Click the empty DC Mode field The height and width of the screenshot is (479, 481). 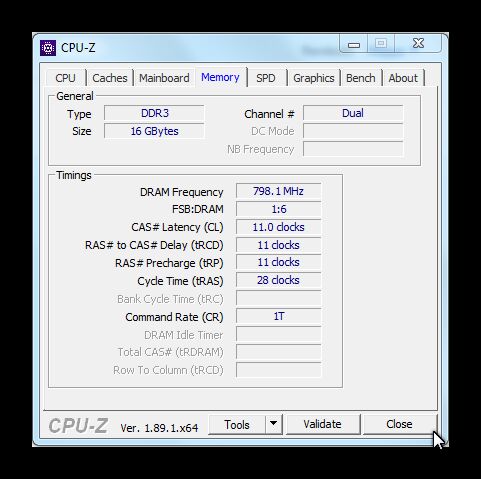click(x=353, y=131)
